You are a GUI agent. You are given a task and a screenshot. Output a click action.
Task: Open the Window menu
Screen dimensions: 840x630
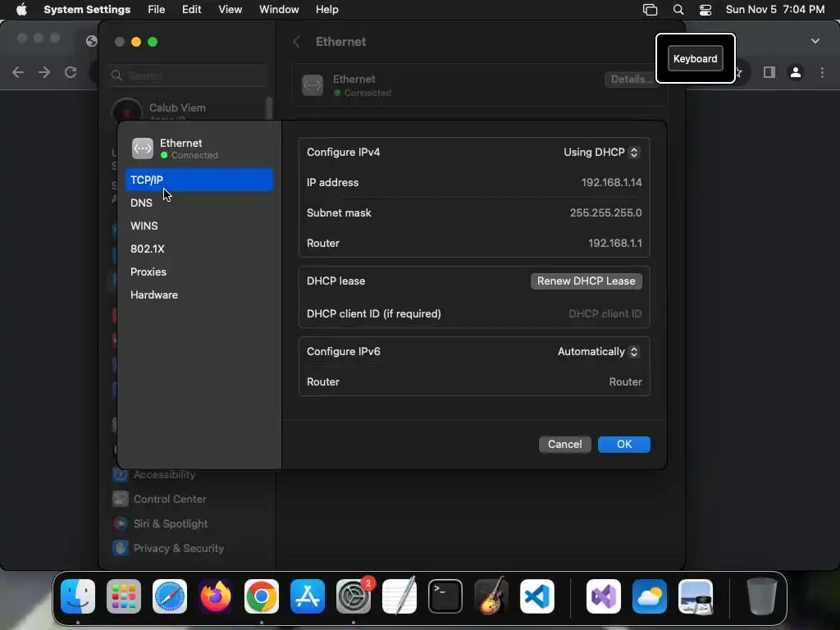coord(279,10)
